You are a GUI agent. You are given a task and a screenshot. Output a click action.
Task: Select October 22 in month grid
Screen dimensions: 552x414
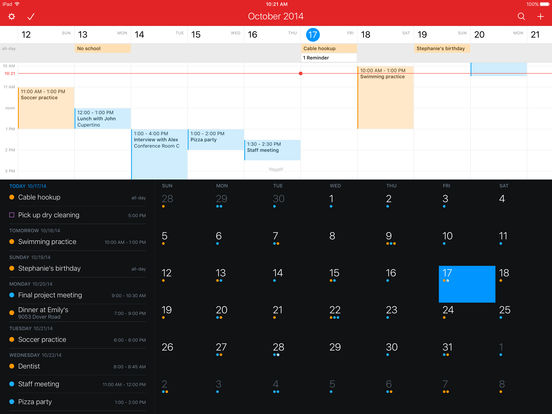tap(335, 312)
